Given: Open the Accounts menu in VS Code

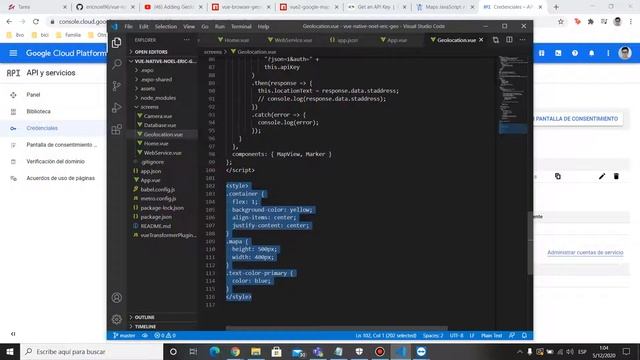Looking at the screenshot, I should [x=117, y=298].
